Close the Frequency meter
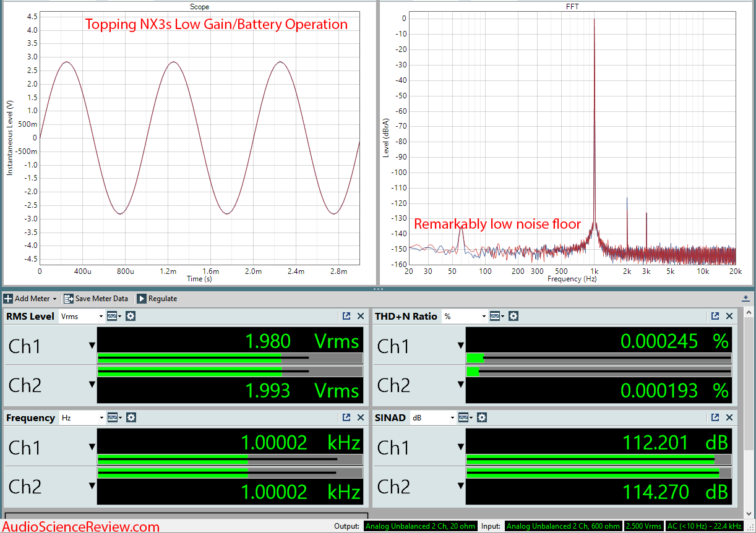 click(x=361, y=417)
